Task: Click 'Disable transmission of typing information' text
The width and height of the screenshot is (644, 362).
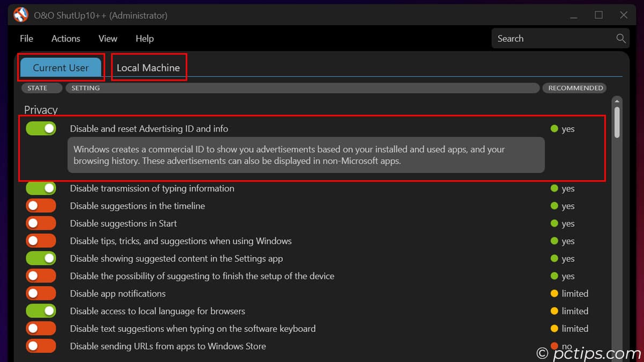Action: tap(152, 188)
